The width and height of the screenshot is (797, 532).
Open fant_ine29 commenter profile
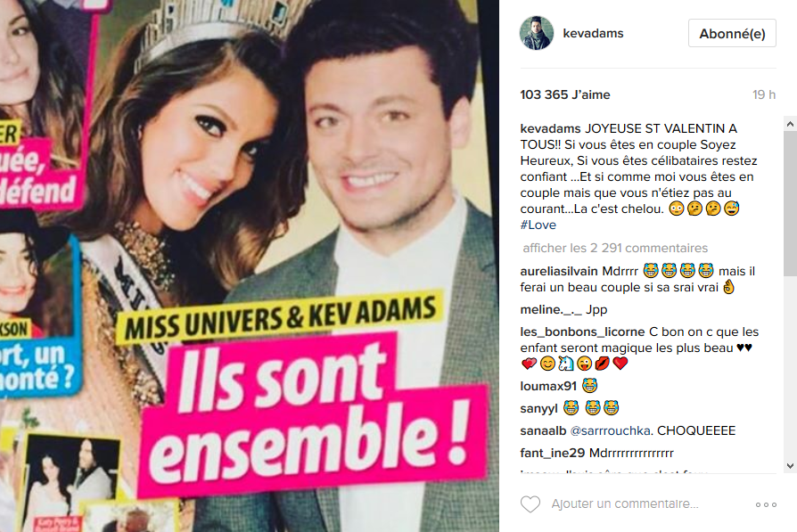click(x=553, y=454)
